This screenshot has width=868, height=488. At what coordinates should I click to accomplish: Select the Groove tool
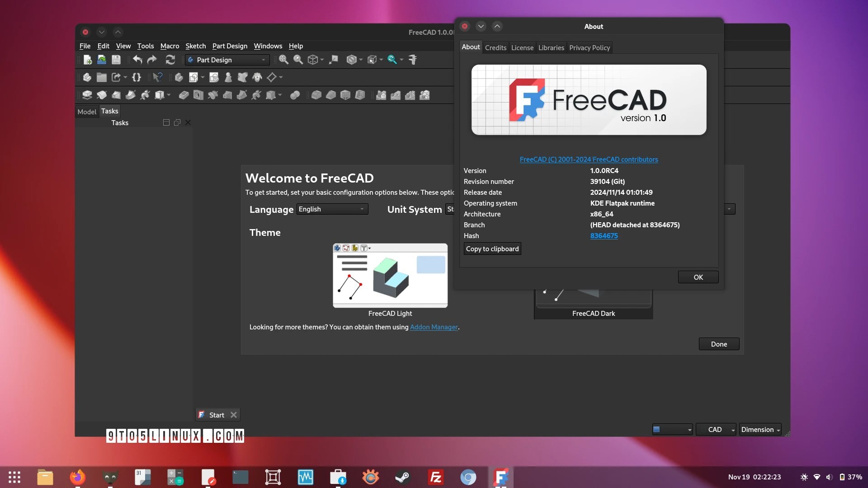coord(213,95)
